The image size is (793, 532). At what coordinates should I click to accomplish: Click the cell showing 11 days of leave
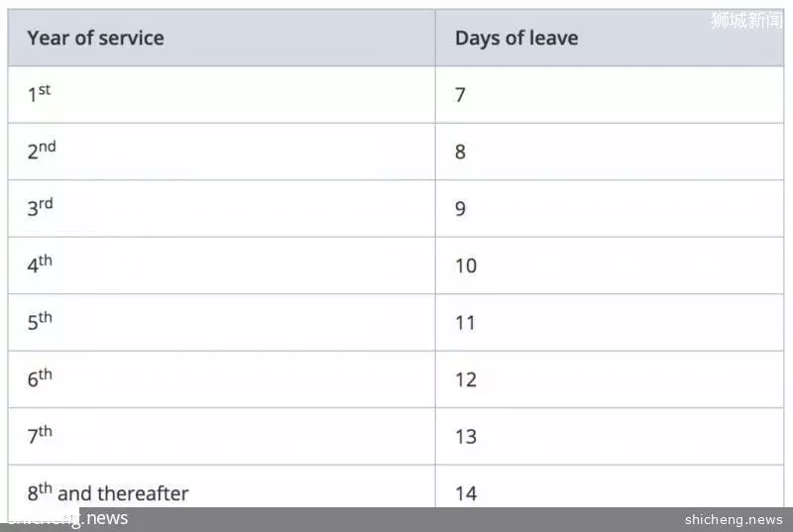tap(610, 322)
